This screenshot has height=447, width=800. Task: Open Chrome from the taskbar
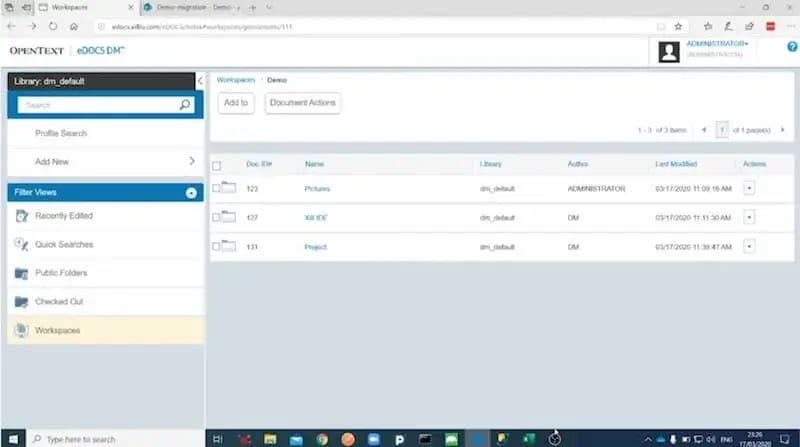click(322, 439)
